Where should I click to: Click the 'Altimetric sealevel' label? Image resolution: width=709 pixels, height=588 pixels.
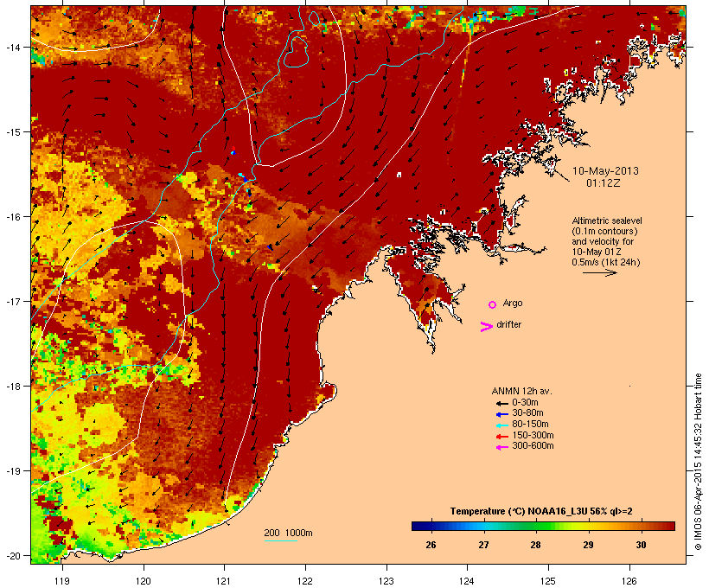tap(607, 220)
